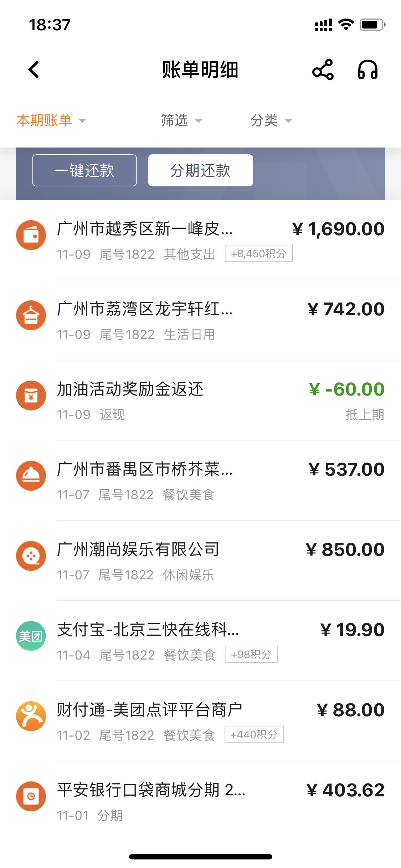This screenshot has height=868, width=401.
Task: Open 广州潮尚娱乐有限公司 transaction details
Action: click(200, 561)
